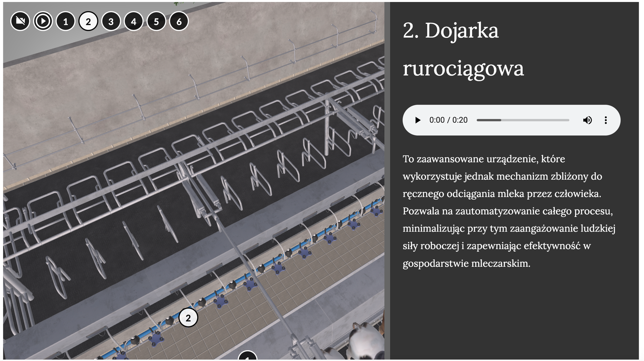Mute the audio player volume
Image resolution: width=644 pixels, height=361 pixels.
coord(587,120)
